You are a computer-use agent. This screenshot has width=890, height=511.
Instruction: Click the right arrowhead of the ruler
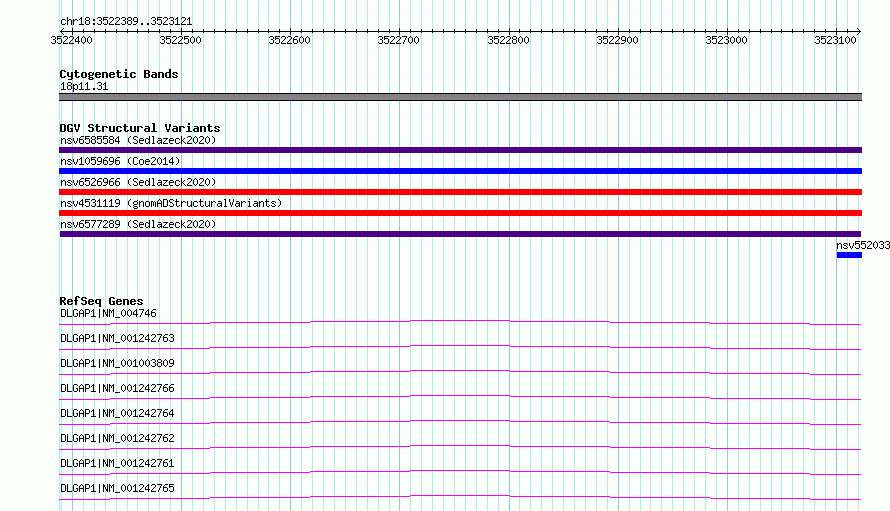(859, 31)
